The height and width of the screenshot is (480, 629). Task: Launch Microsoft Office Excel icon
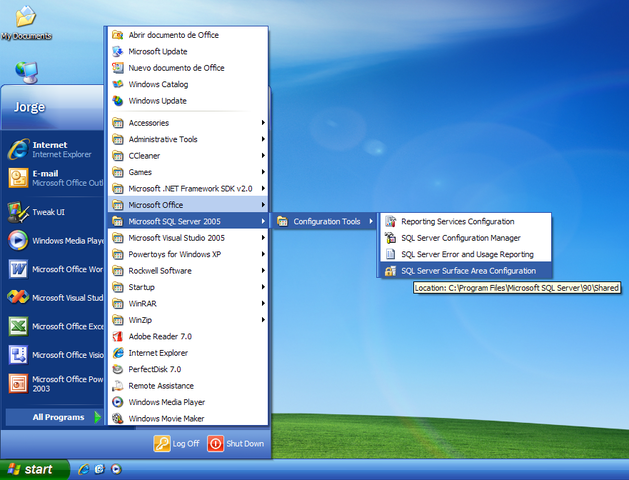pos(18,326)
